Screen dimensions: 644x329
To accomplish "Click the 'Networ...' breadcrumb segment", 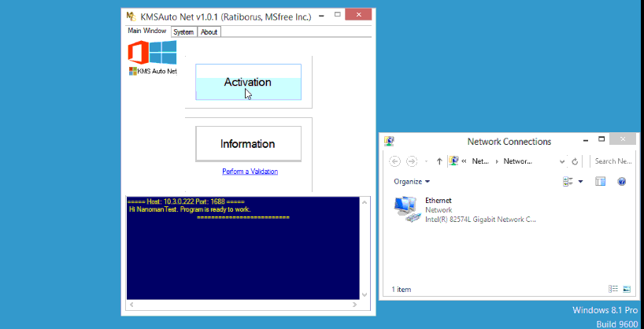I will (x=517, y=161).
